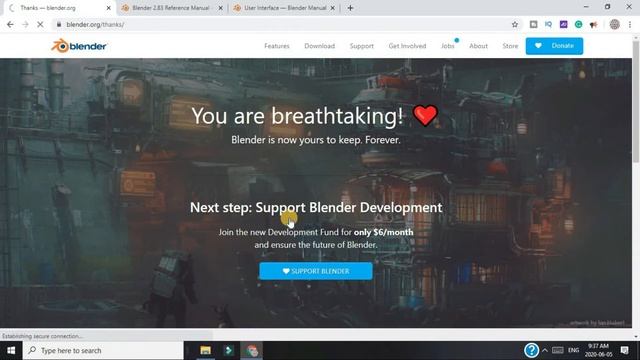Click the touch keyboard tray icon

tap(558, 350)
